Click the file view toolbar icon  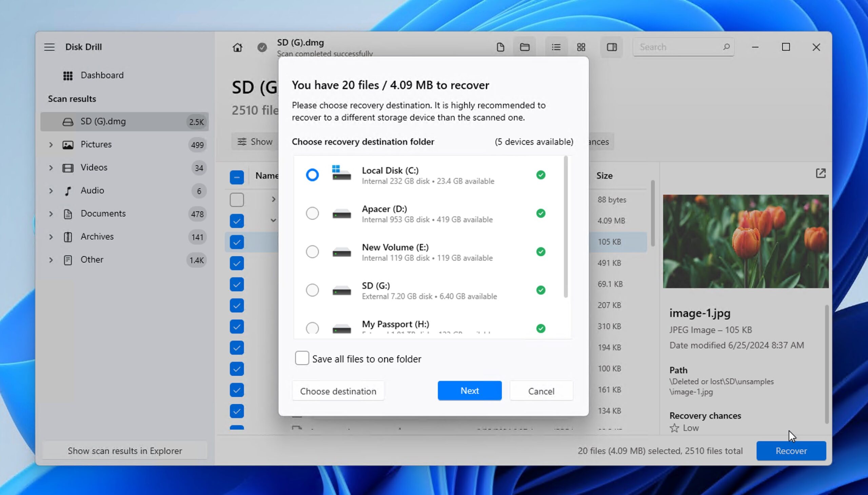[x=500, y=47]
